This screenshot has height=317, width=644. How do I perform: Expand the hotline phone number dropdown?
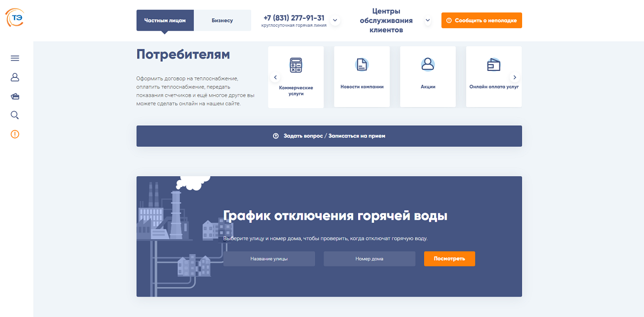335,20
